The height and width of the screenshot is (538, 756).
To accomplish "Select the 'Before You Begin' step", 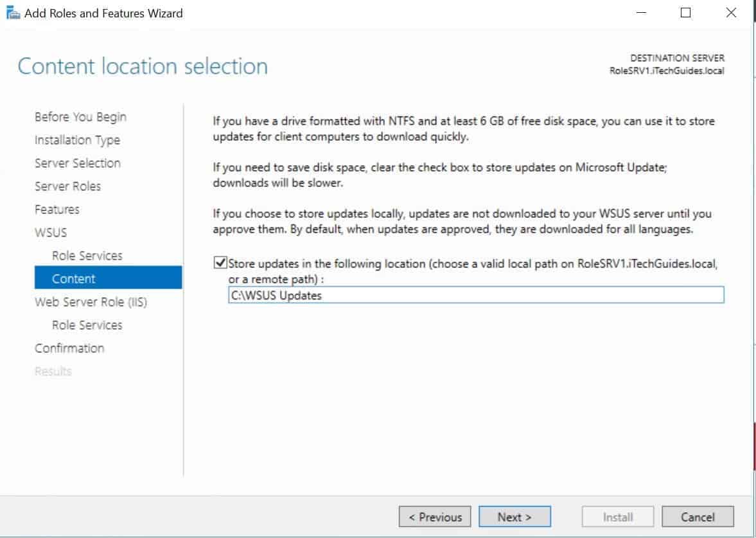I will (x=80, y=116).
